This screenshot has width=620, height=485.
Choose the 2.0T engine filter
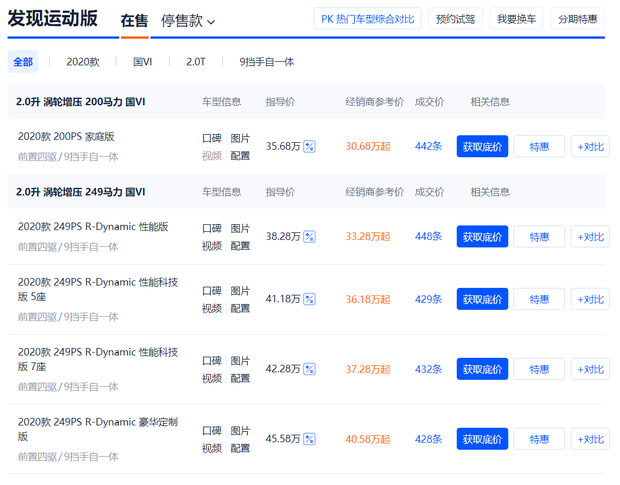(196, 62)
